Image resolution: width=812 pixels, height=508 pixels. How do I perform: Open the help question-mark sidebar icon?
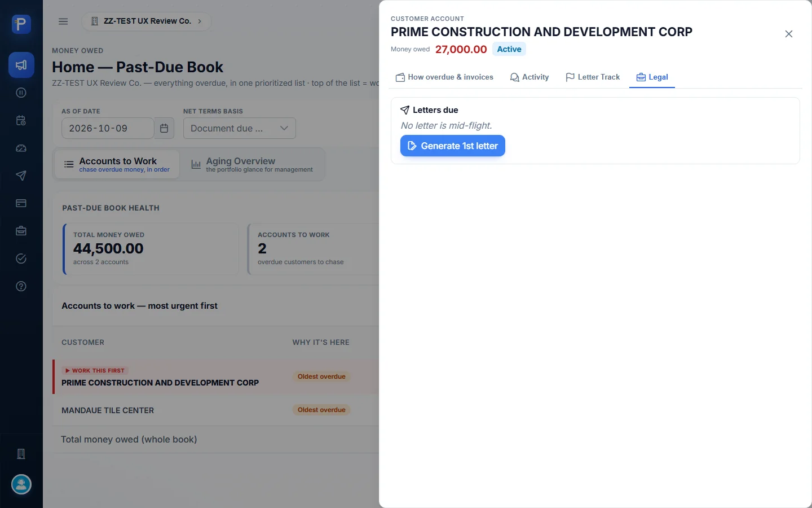[x=21, y=286]
